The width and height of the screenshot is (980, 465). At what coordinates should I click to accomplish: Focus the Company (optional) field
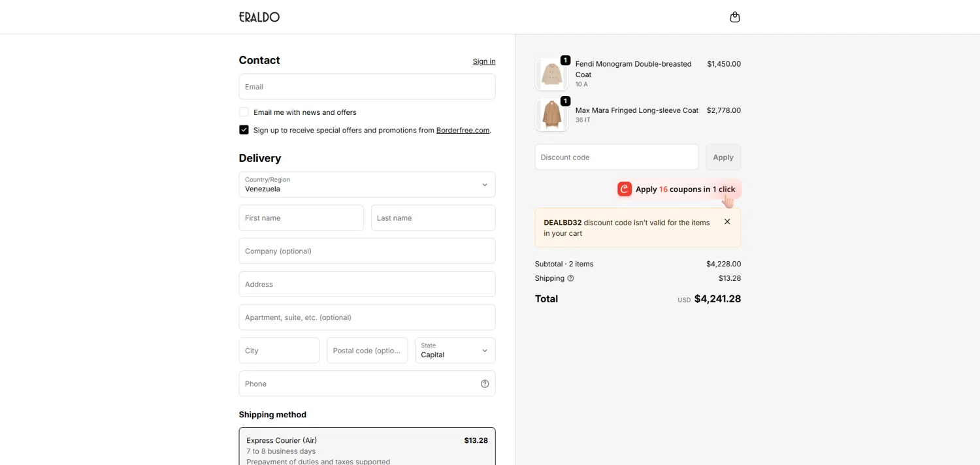(x=367, y=251)
